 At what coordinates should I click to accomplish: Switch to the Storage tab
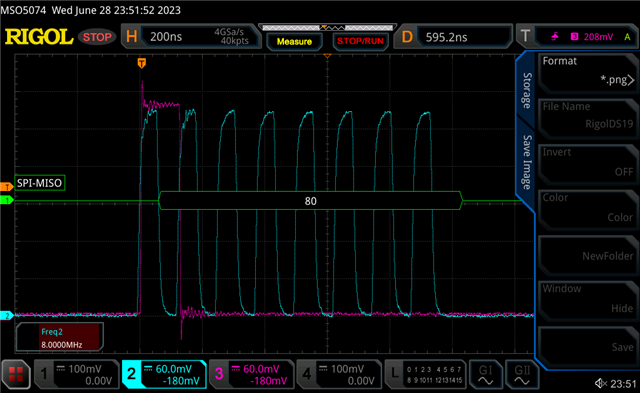[x=527, y=91]
